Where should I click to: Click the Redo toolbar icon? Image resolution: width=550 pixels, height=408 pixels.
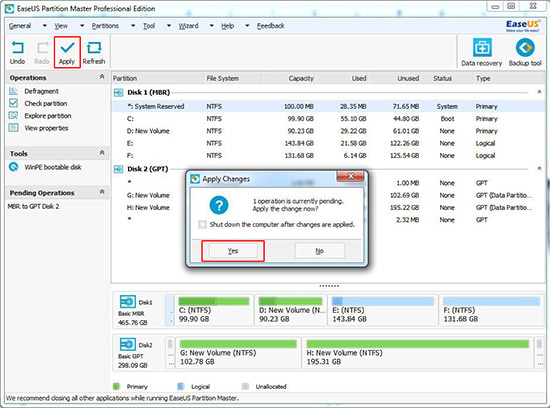coord(42,47)
